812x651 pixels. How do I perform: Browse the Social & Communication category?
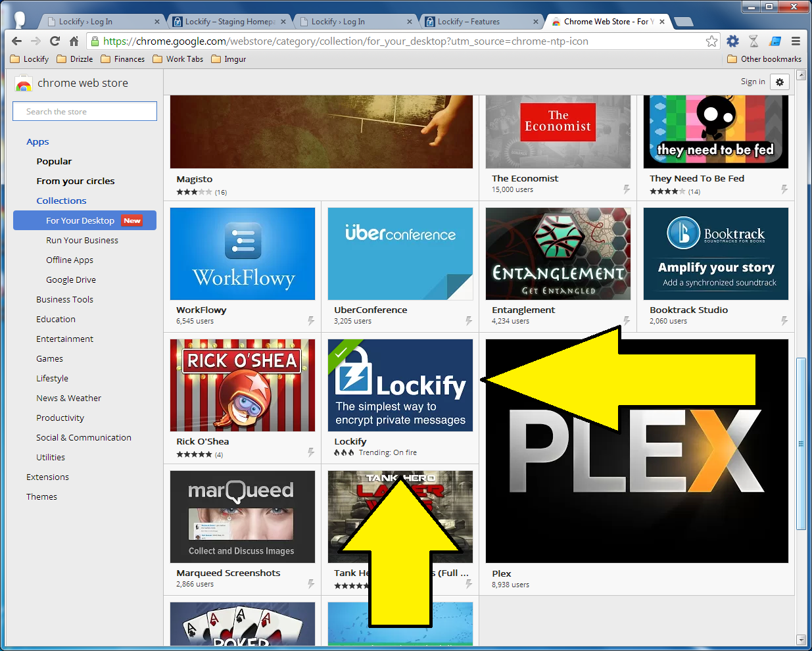point(84,437)
